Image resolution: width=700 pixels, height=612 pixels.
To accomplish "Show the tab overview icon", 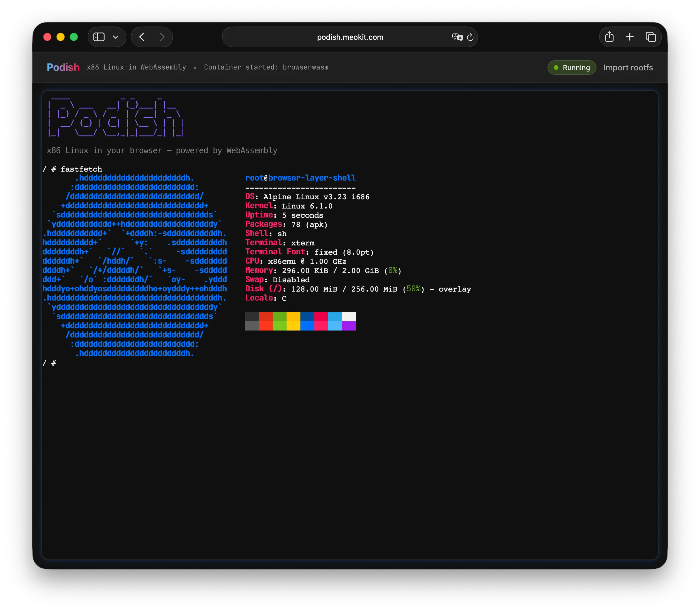I will (x=650, y=37).
